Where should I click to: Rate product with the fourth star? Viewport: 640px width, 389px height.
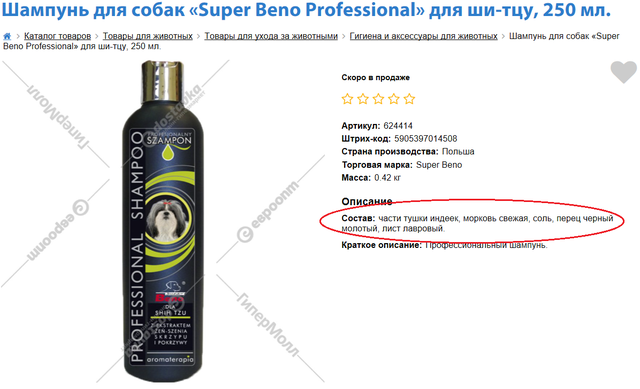click(x=394, y=99)
